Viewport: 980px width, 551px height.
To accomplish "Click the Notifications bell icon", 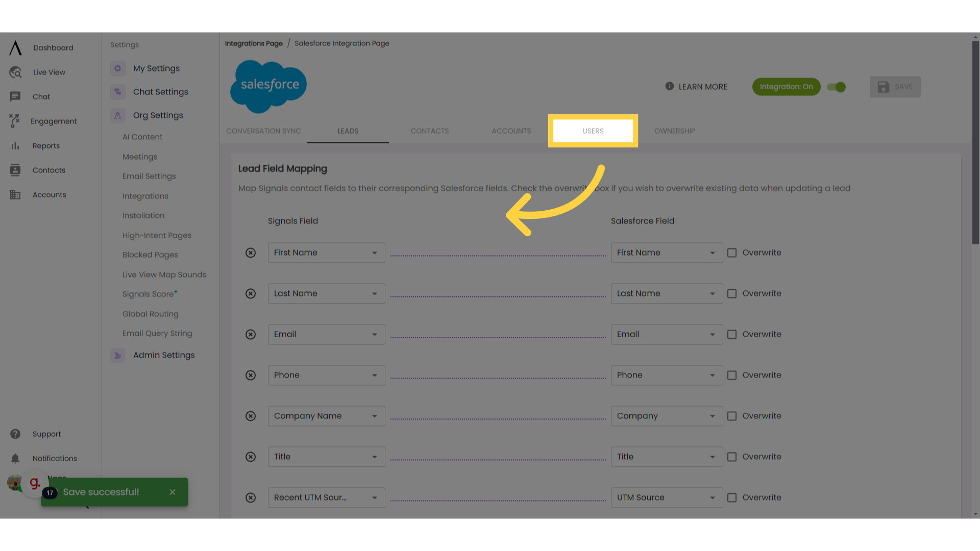I will 15,458.
